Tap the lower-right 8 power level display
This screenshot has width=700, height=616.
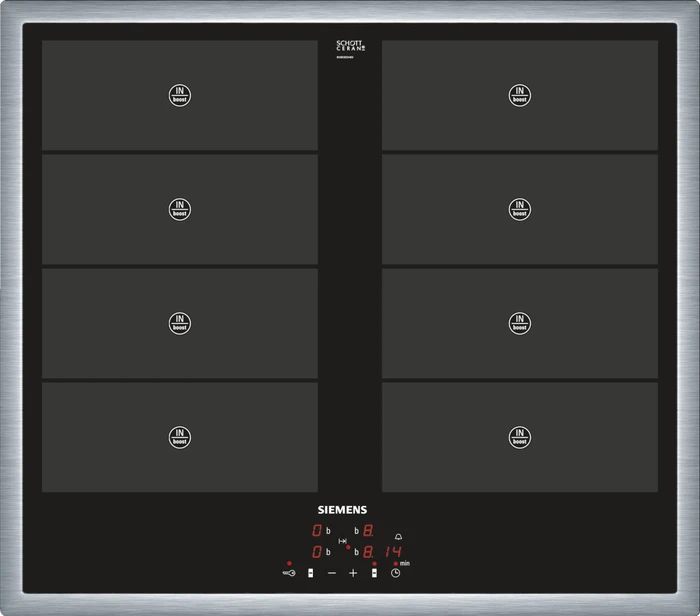point(368,552)
